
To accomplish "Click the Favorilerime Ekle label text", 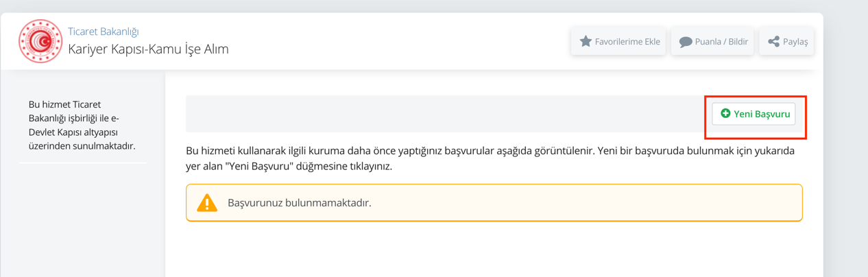I will coord(627,42).
